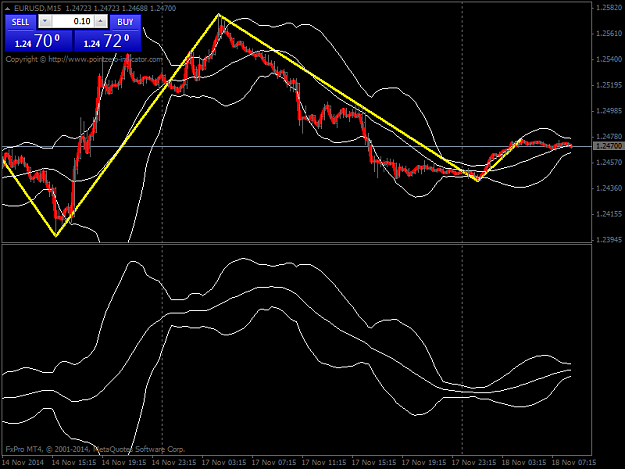
Task: Increase lot volume with up arrow
Action: pos(101,21)
